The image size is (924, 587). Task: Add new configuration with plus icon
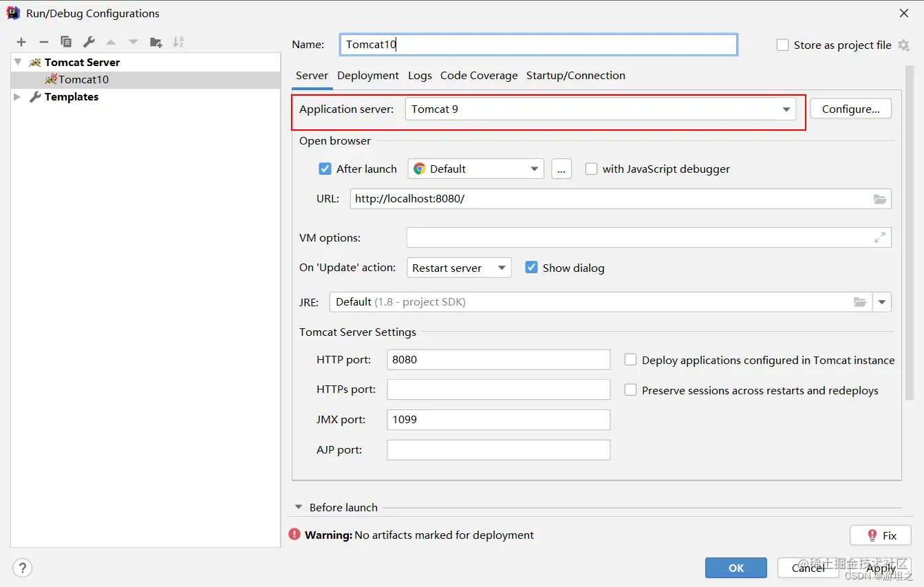[21, 42]
